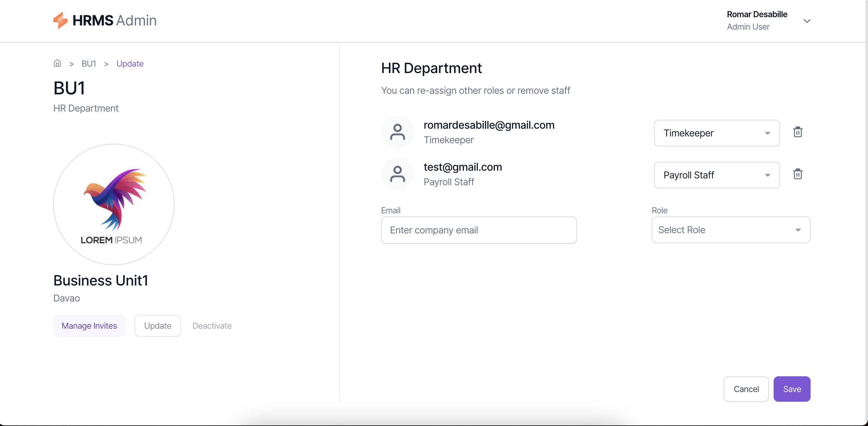Cancel the staff changes
The width and height of the screenshot is (868, 426).
tap(746, 389)
